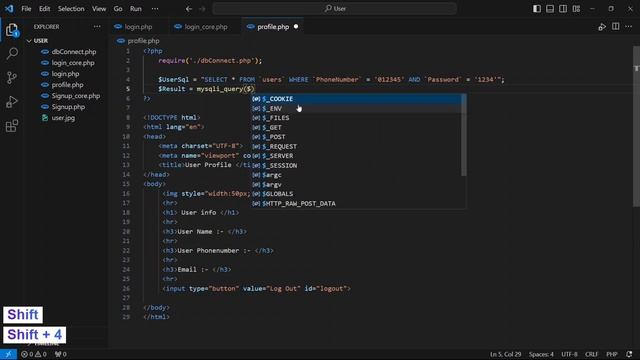Click the remote window icon in status bar

[8, 354]
